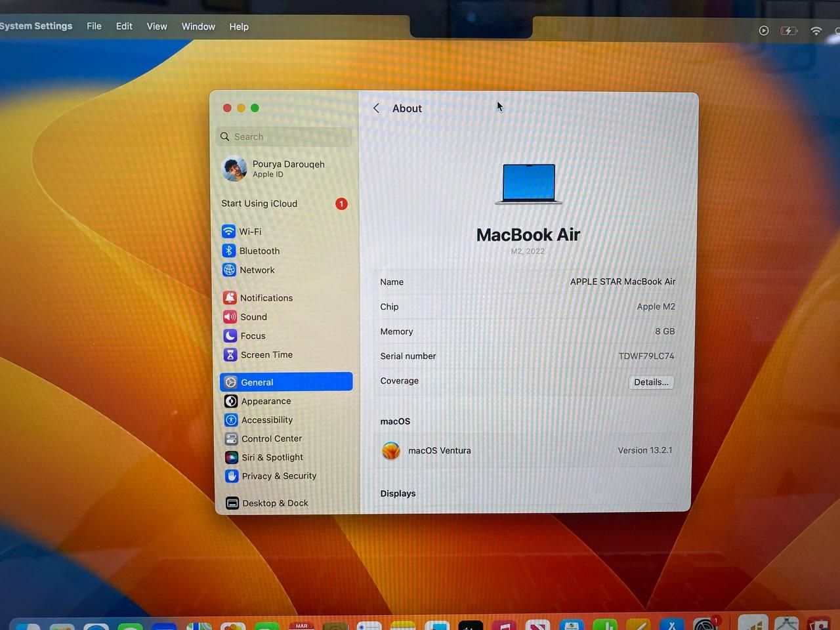Click the Wi-Fi status icon in menu bar
The image size is (840, 630).
point(816,30)
